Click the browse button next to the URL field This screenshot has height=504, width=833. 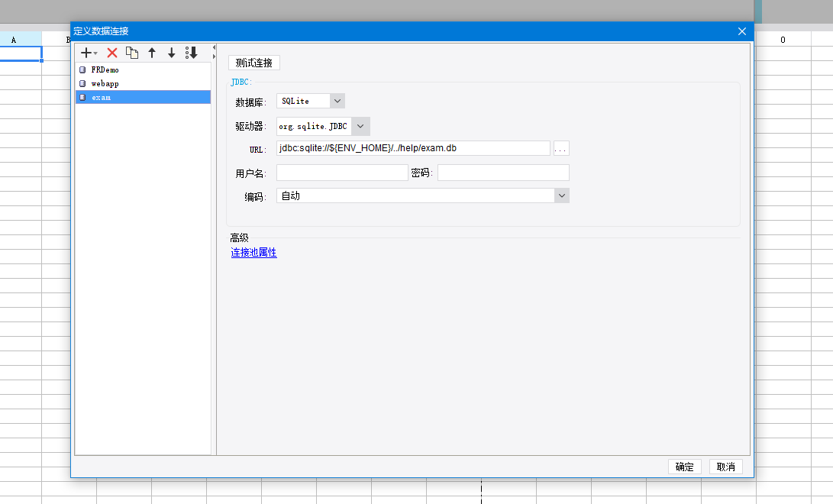tap(561, 148)
